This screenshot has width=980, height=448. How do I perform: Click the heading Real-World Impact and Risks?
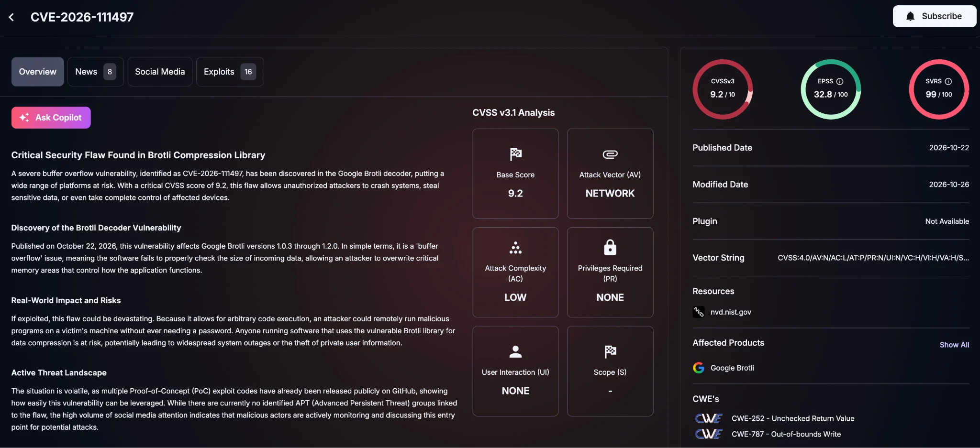[66, 300]
